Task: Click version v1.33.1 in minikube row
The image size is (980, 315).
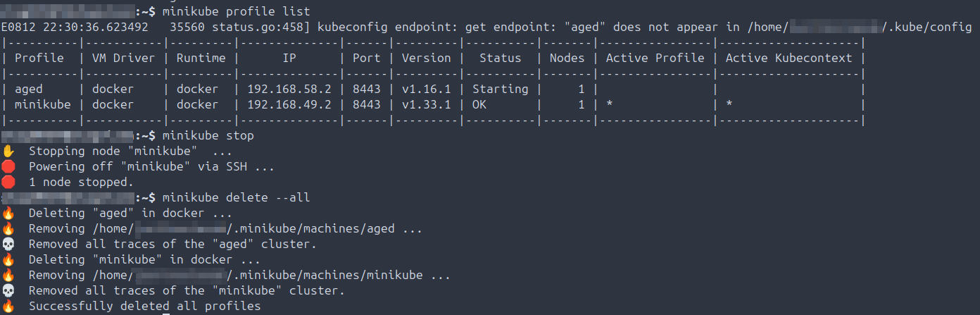Action: coord(426,104)
